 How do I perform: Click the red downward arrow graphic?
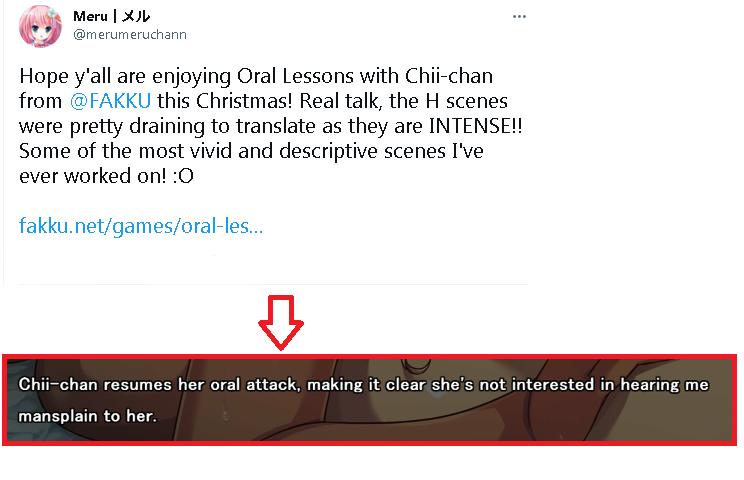(281, 320)
